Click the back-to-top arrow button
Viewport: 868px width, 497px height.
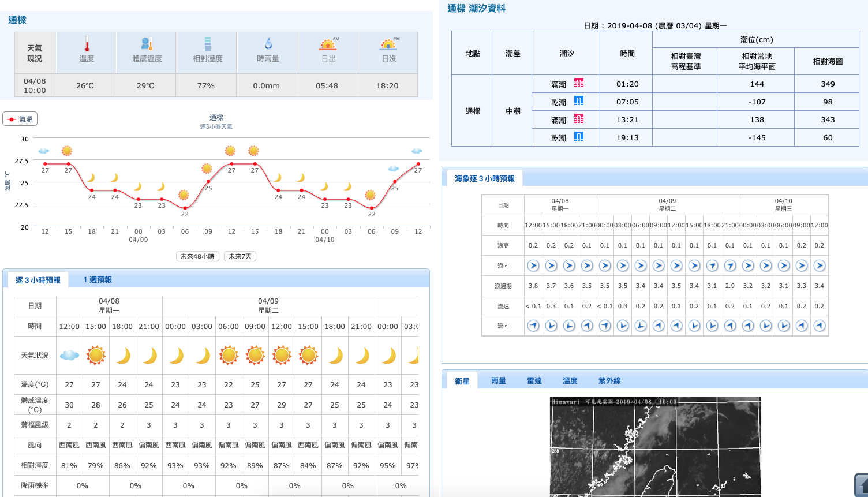point(861,485)
